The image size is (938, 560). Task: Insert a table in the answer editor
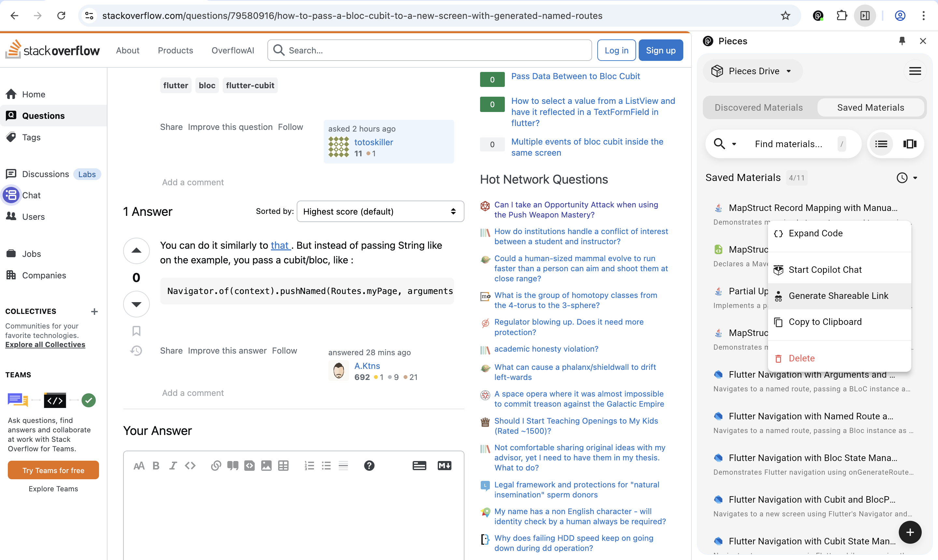(x=283, y=465)
